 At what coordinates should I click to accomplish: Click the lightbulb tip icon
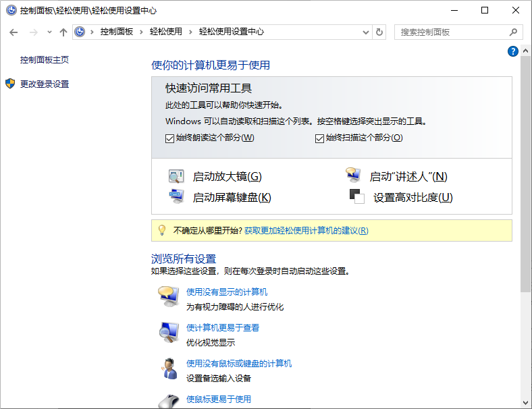coord(162,230)
